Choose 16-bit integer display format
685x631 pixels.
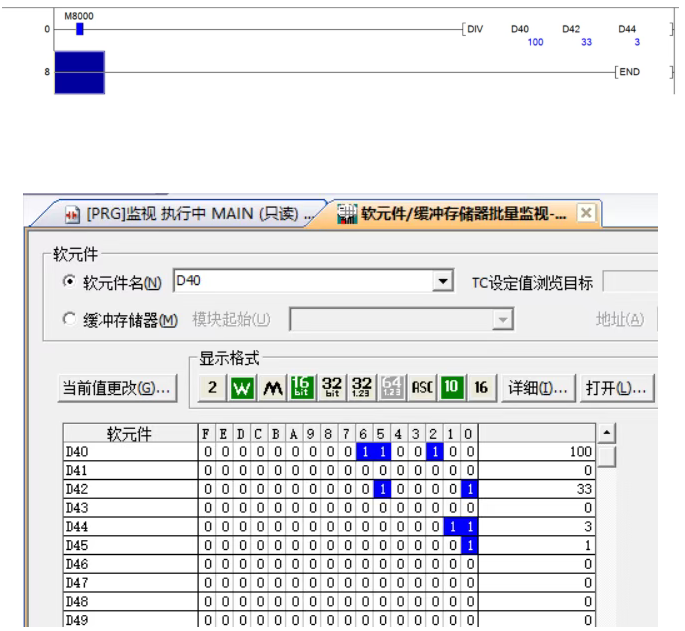pyautogui.click(x=302, y=387)
